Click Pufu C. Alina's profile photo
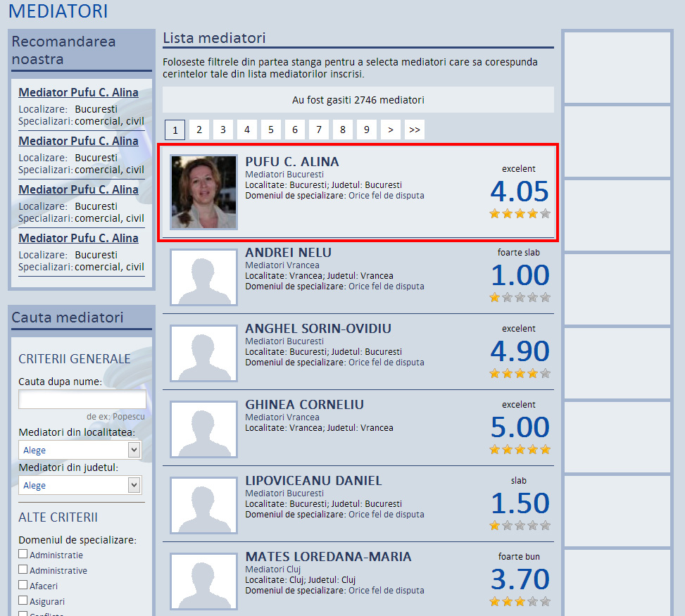Viewport: 685px width, 616px height. coord(204,192)
